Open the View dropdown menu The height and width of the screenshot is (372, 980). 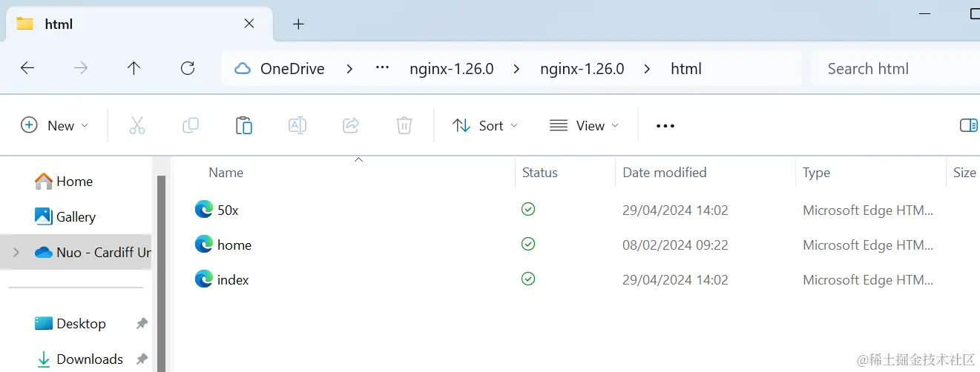click(x=585, y=125)
